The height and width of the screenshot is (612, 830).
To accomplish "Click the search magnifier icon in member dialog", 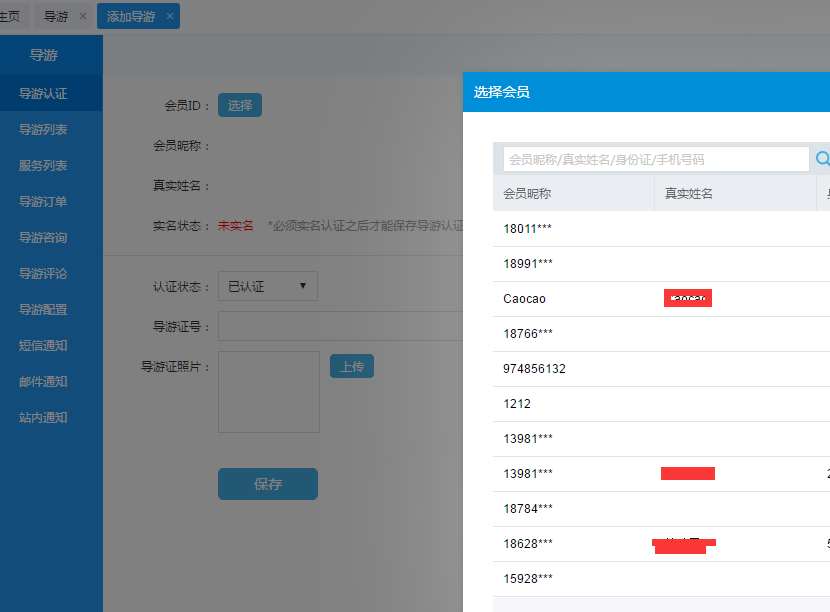I will coord(822,159).
